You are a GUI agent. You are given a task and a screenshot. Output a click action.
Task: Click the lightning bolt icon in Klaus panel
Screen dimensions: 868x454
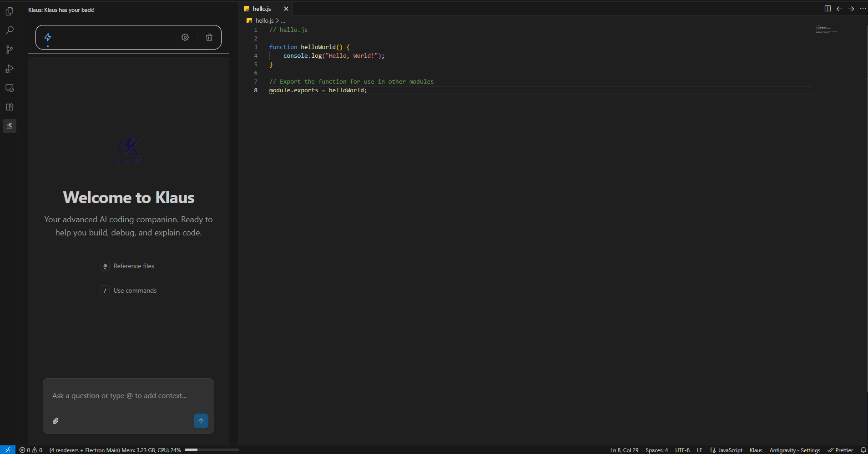click(x=48, y=37)
